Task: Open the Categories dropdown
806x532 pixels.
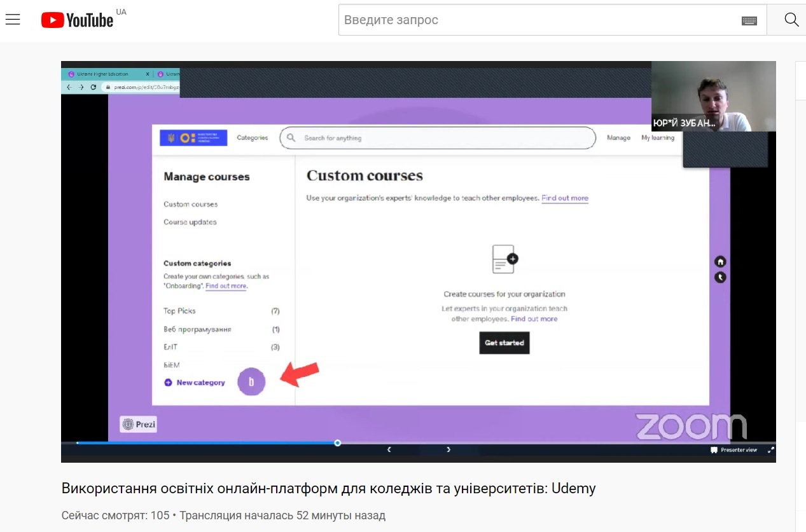Action: 252,138
